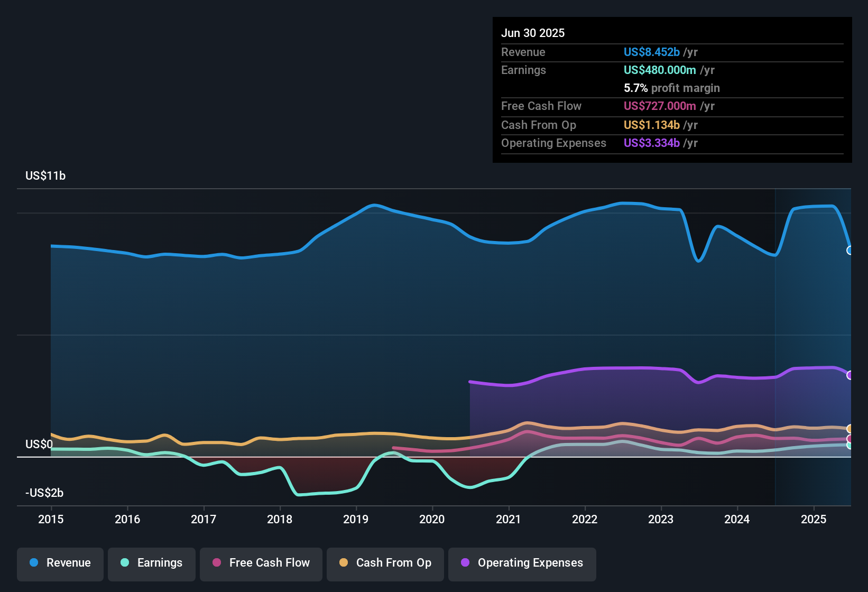
Task: Click the orange Cash From Op endpoint marker
Action: (850, 429)
